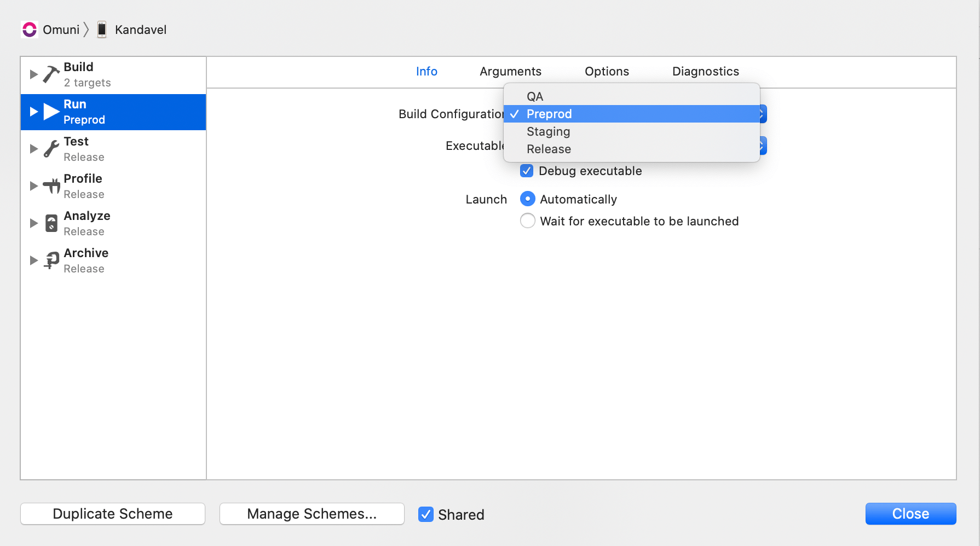Open the Diagnostics tab
980x546 pixels.
click(x=705, y=71)
